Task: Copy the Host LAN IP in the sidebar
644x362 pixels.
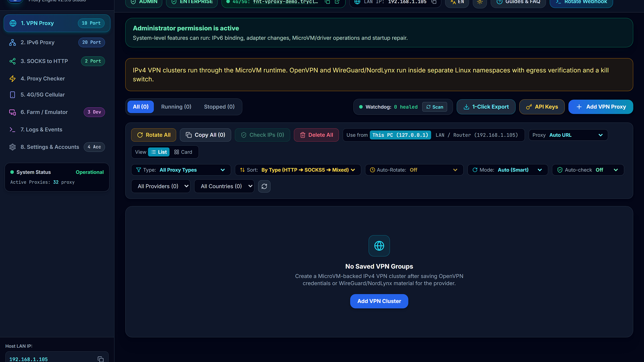Action: (101, 359)
